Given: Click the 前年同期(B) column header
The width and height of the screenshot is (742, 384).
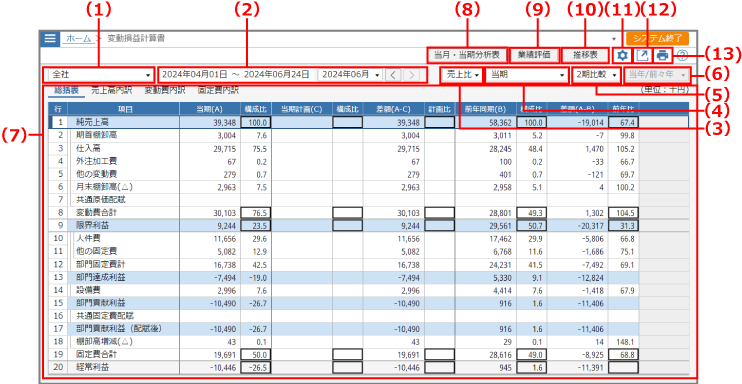Looking at the screenshot, I should pyautogui.click(x=486, y=109).
